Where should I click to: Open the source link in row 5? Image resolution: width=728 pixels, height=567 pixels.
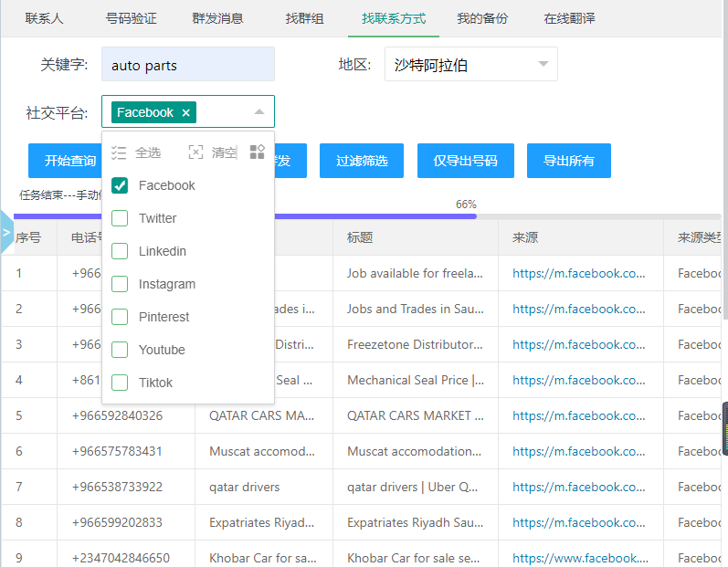pos(579,415)
